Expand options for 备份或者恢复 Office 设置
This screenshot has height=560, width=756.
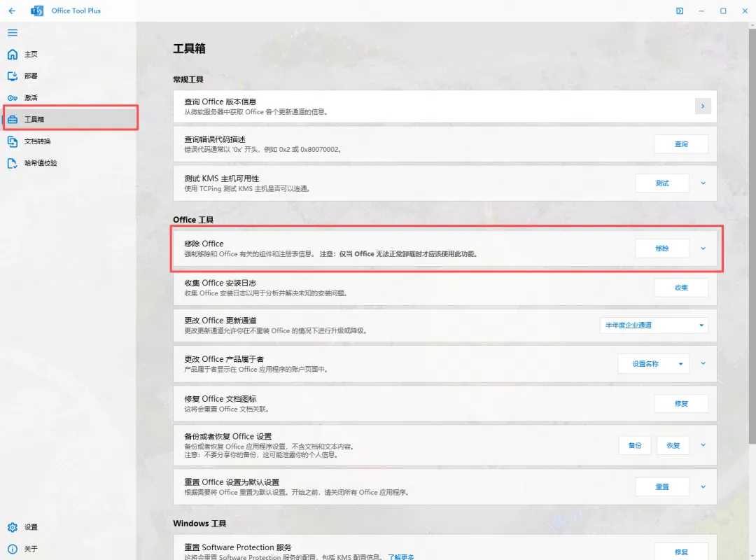[703, 445]
